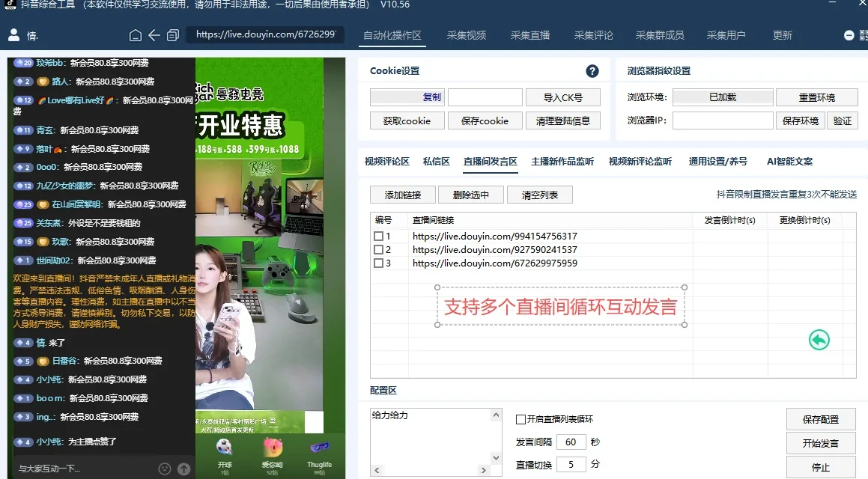Click 保存环境 button

[x=801, y=120]
